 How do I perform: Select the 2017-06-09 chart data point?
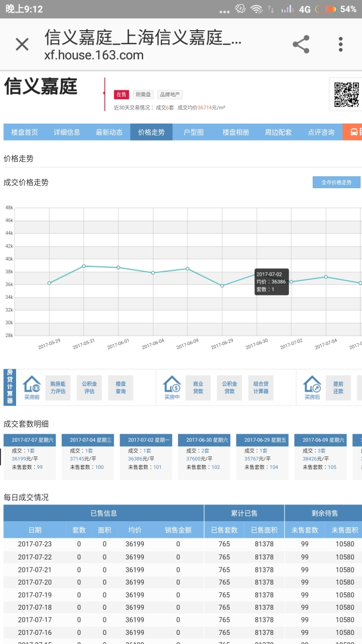[x=188, y=269]
